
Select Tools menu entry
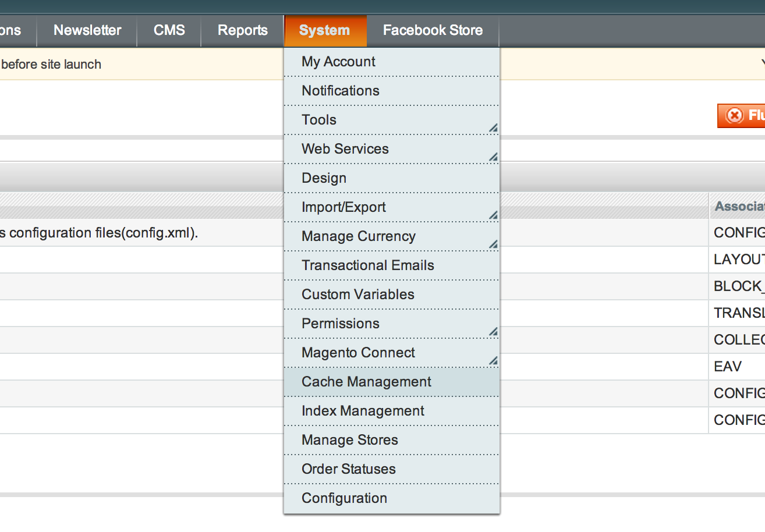pos(391,120)
